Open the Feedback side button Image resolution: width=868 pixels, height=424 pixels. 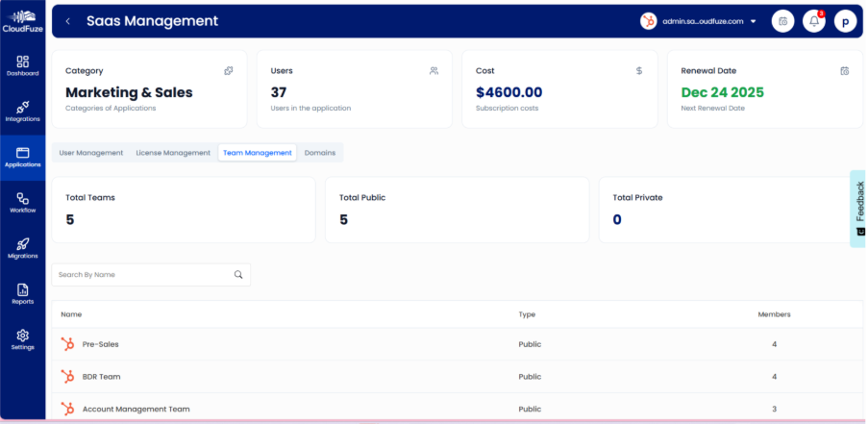[x=858, y=209]
